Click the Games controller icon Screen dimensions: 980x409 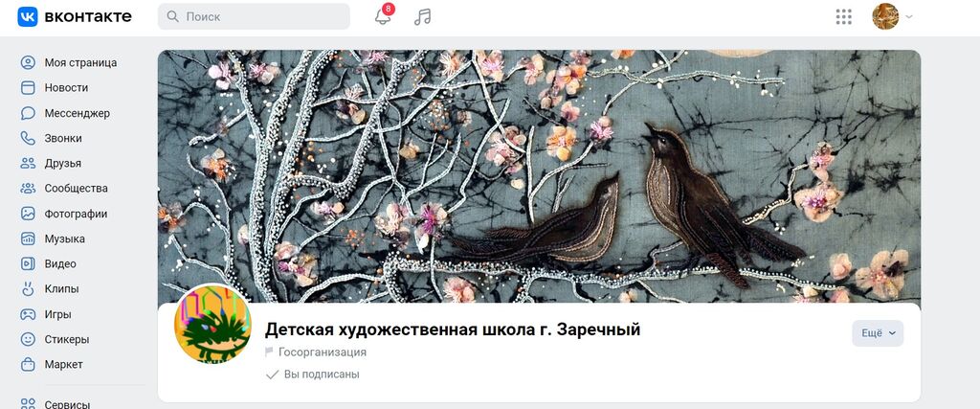(28, 314)
